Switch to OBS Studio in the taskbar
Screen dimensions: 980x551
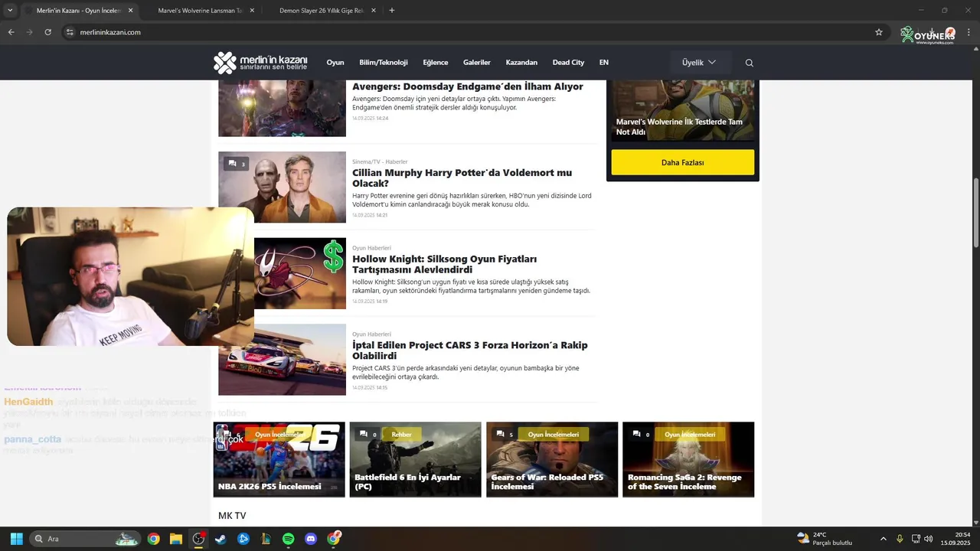pyautogui.click(x=198, y=539)
